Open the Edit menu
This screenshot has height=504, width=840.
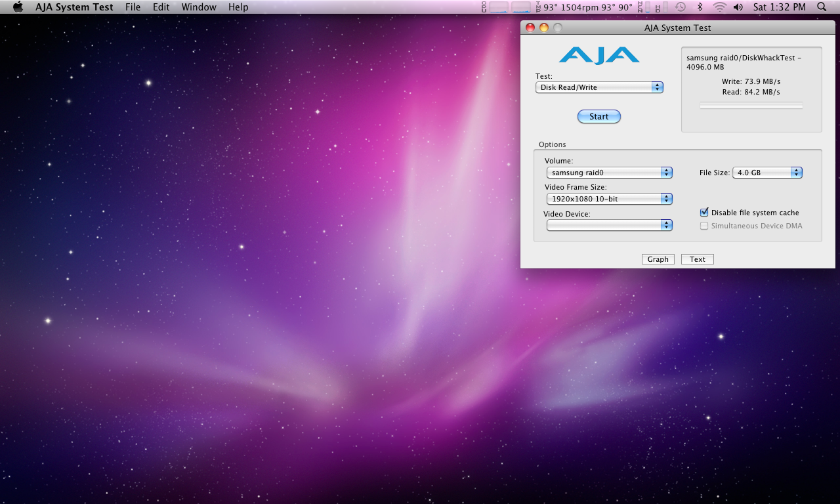(161, 7)
